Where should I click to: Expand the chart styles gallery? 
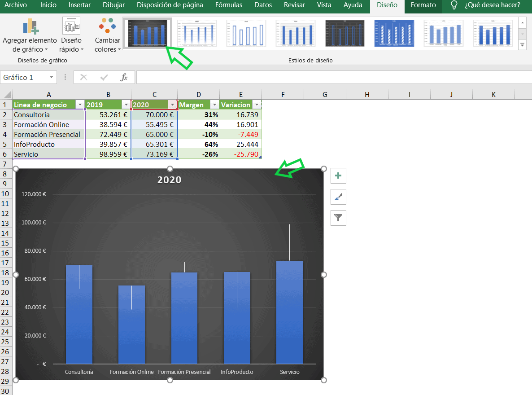click(x=522, y=45)
